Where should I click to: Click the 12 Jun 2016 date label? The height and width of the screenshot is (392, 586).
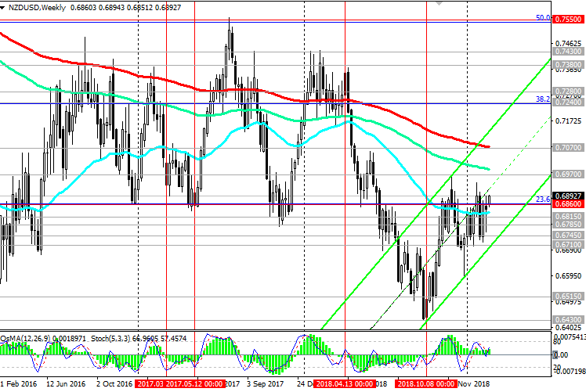(66, 384)
